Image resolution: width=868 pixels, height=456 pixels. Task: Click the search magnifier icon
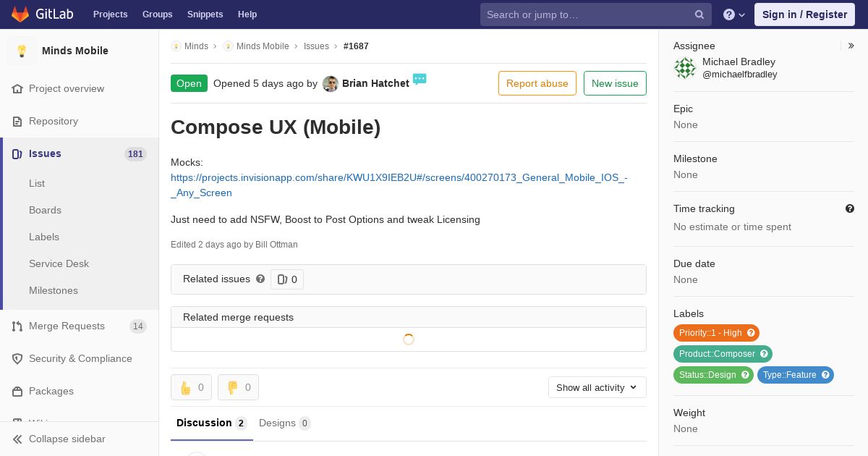699,14
